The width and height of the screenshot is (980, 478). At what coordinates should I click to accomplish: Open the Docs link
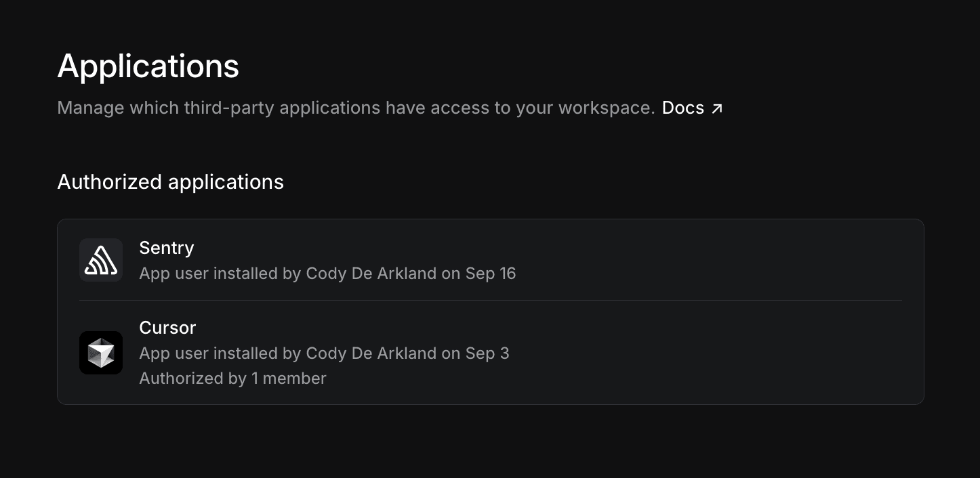pos(682,107)
